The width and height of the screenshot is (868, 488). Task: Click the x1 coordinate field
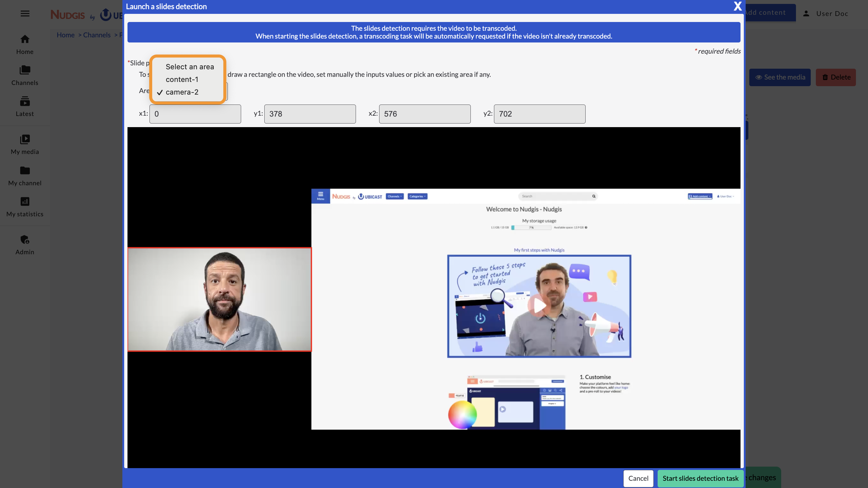click(x=195, y=114)
